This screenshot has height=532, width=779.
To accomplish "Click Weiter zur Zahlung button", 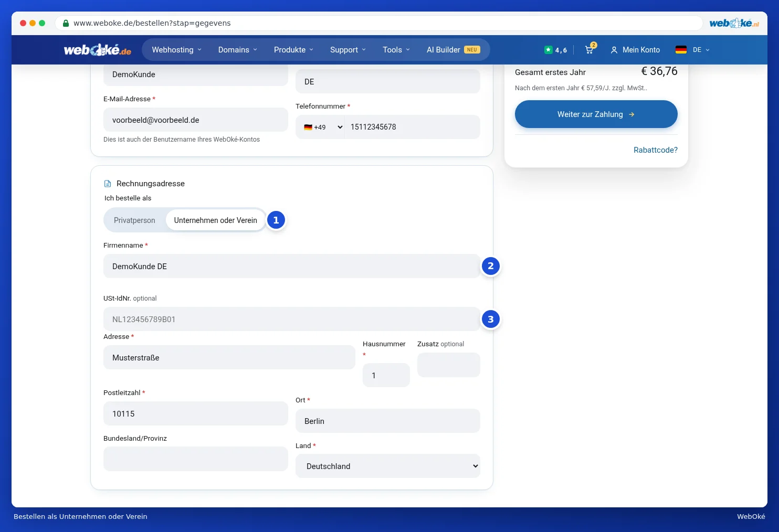I will (x=596, y=114).
